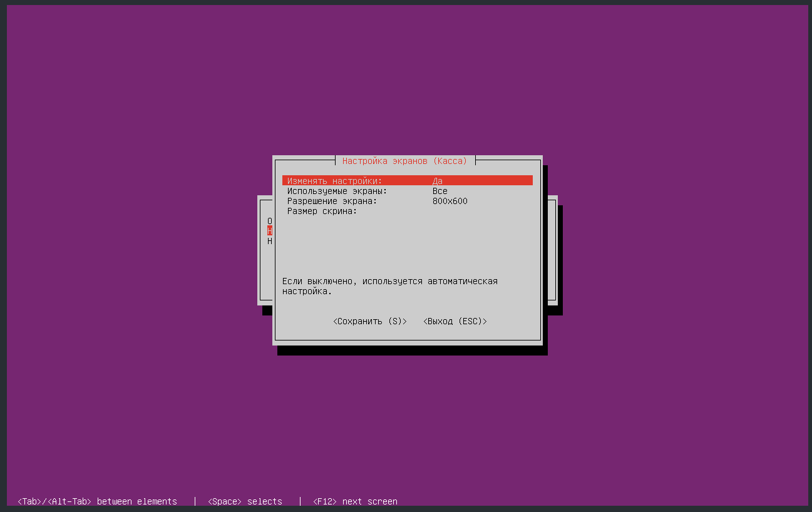Click the 'Настройка экранов (Касса)' dialog title

tap(404, 161)
